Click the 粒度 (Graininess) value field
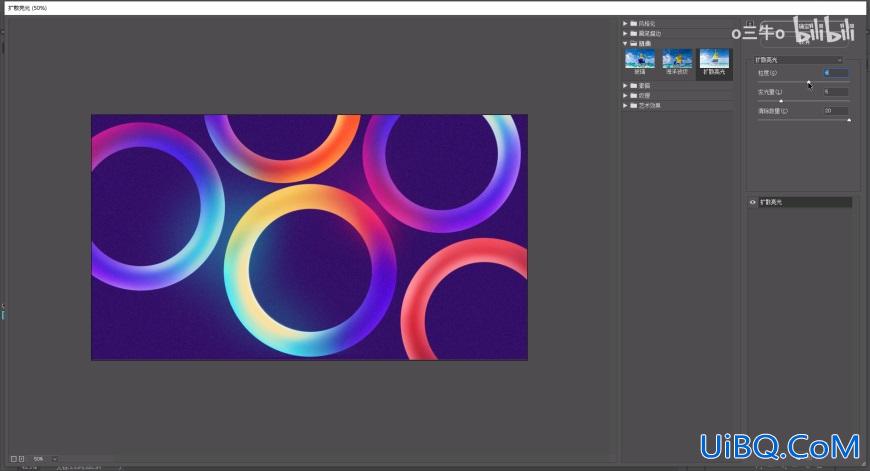Image resolution: width=870 pixels, height=471 pixels. (x=836, y=73)
